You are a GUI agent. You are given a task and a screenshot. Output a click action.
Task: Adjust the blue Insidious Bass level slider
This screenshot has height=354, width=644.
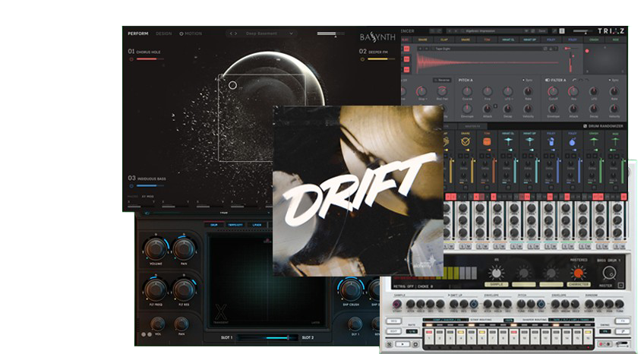tap(150, 185)
